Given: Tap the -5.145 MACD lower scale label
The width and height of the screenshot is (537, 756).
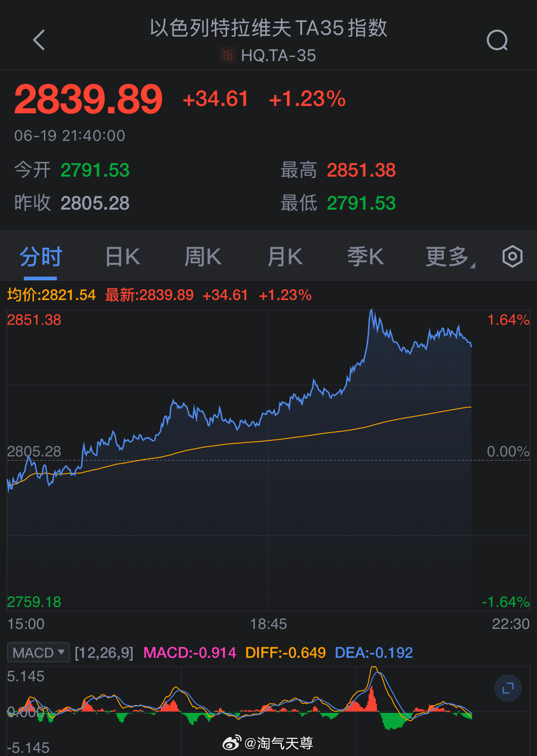Looking at the screenshot, I should coord(28,748).
